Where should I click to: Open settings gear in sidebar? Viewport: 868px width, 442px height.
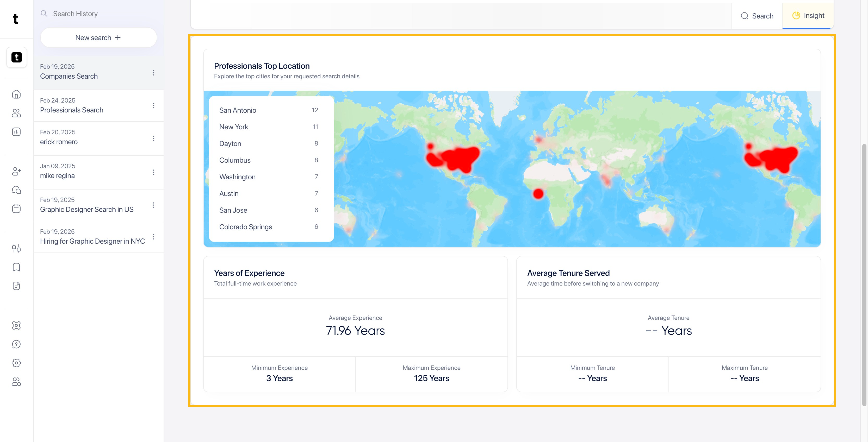click(x=16, y=363)
